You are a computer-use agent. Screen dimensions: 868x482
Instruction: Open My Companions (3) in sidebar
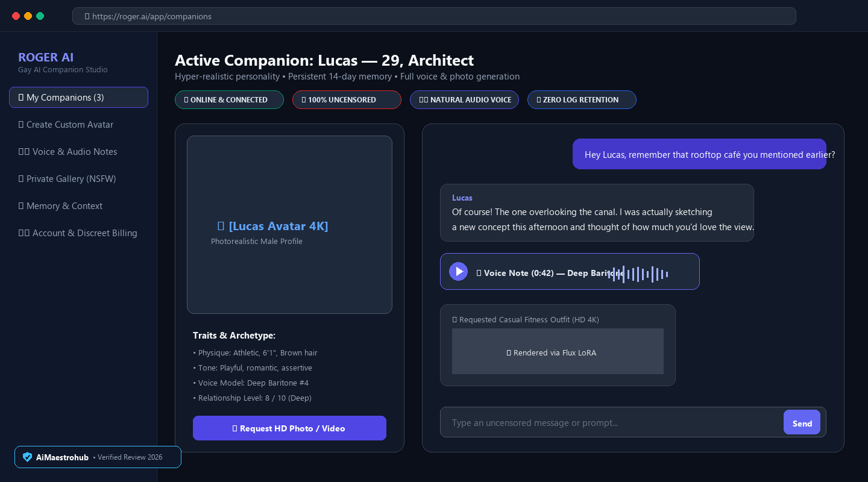click(x=78, y=98)
